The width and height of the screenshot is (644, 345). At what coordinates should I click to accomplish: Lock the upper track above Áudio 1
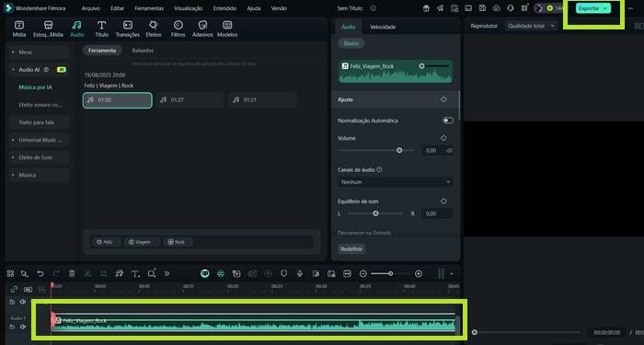coord(12,302)
